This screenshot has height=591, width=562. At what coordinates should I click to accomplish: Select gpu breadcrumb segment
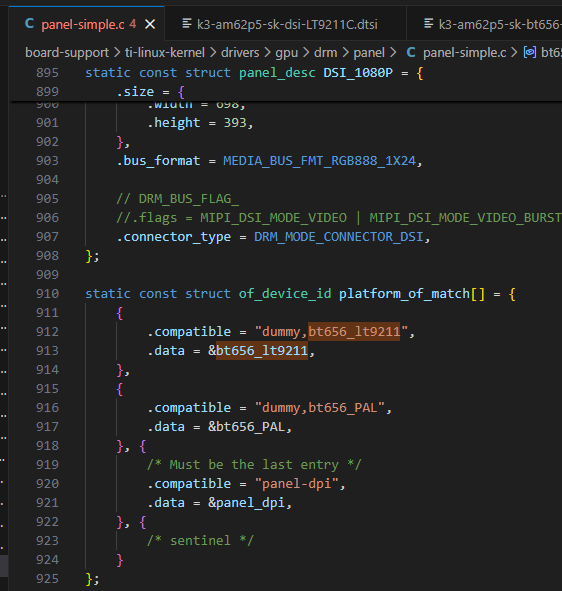pyautogui.click(x=286, y=53)
